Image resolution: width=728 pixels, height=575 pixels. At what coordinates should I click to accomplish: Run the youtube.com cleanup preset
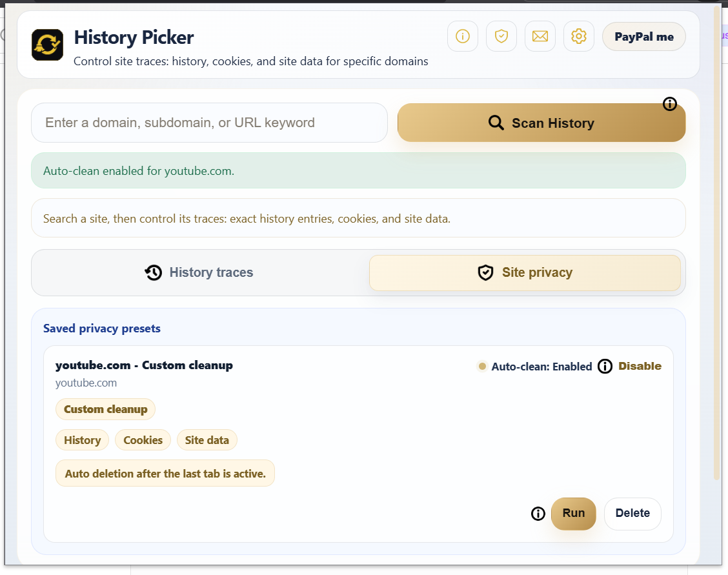pyautogui.click(x=573, y=513)
